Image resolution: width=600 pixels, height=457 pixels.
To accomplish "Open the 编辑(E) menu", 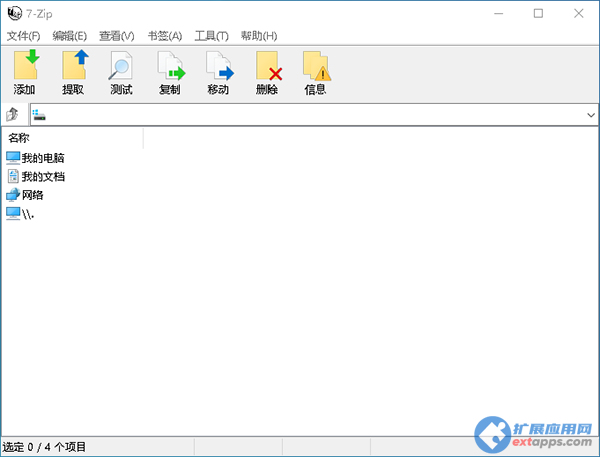I will [x=70, y=36].
